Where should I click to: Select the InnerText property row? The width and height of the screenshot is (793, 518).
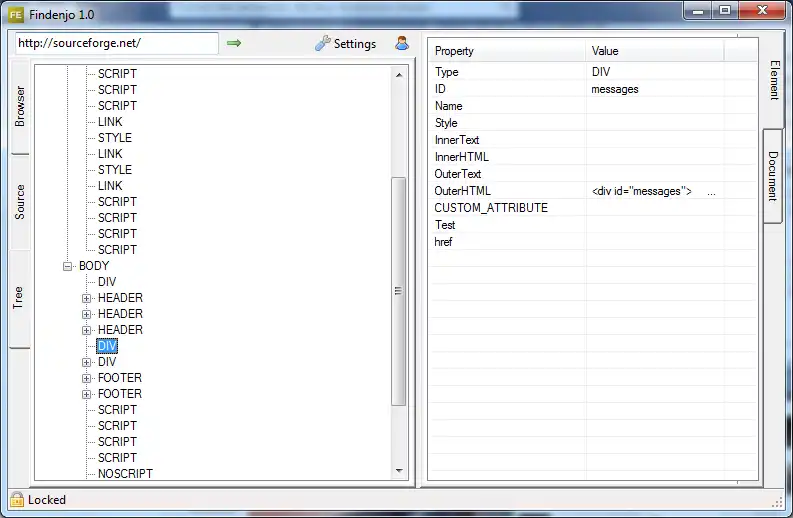594,140
